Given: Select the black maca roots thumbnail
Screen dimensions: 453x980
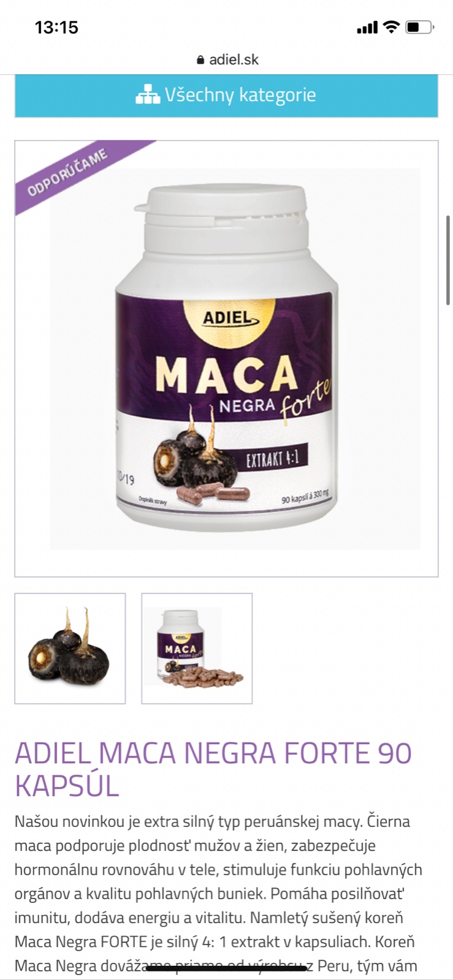Looking at the screenshot, I should tap(70, 648).
